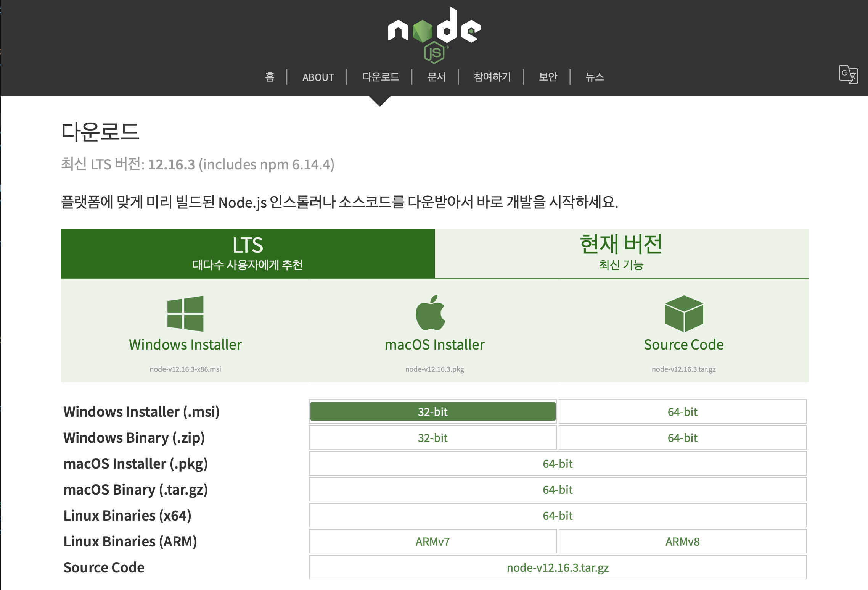Download Linux Binaries ARMv8
Viewport: 868px width, 590px height.
click(x=682, y=542)
